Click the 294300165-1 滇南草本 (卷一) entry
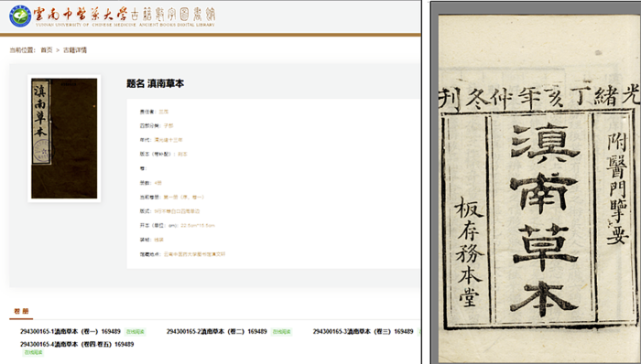The height and width of the screenshot is (364, 641). point(71,331)
